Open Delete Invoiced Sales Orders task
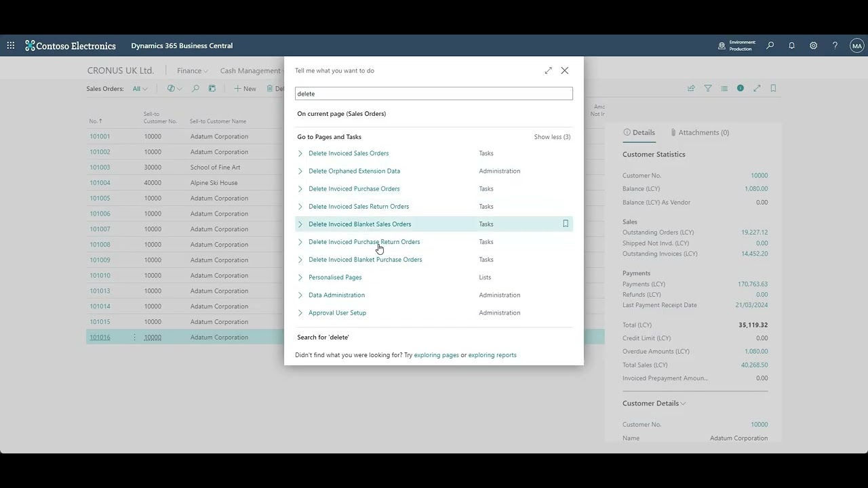This screenshot has height=488, width=868. [349, 153]
